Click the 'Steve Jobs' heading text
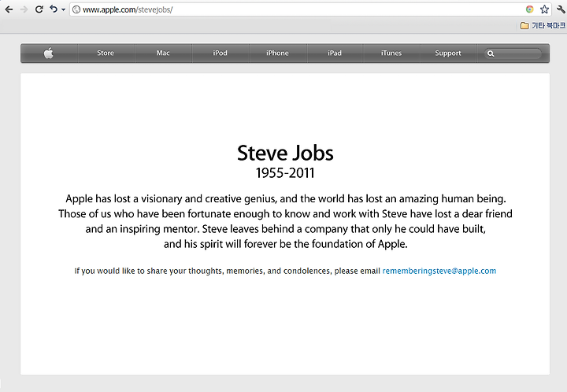This screenshot has width=567, height=392. tap(285, 153)
